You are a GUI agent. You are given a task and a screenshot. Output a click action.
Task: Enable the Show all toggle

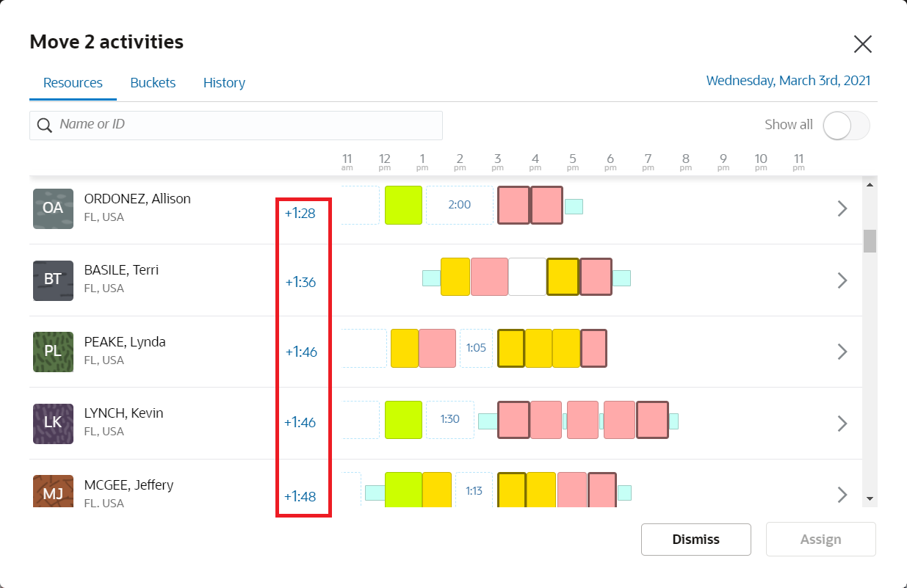tap(845, 126)
